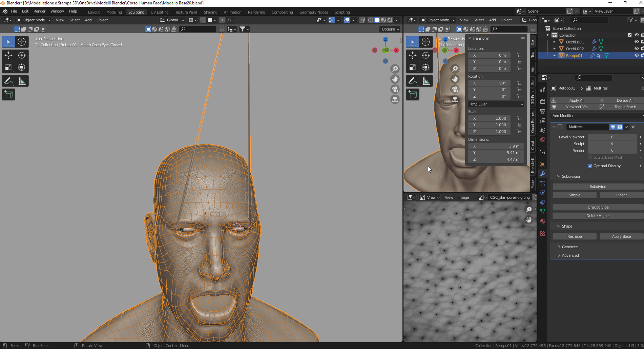Click the Level Viewport value field
The width and height of the screenshot is (644, 349).
pyautogui.click(x=612, y=137)
